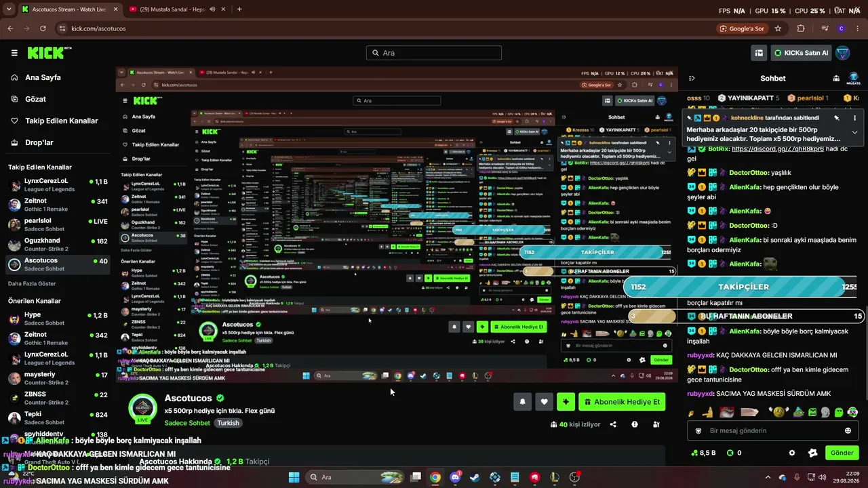868x488 pixels.
Task: Open Windows Start menu
Action: click(294, 477)
